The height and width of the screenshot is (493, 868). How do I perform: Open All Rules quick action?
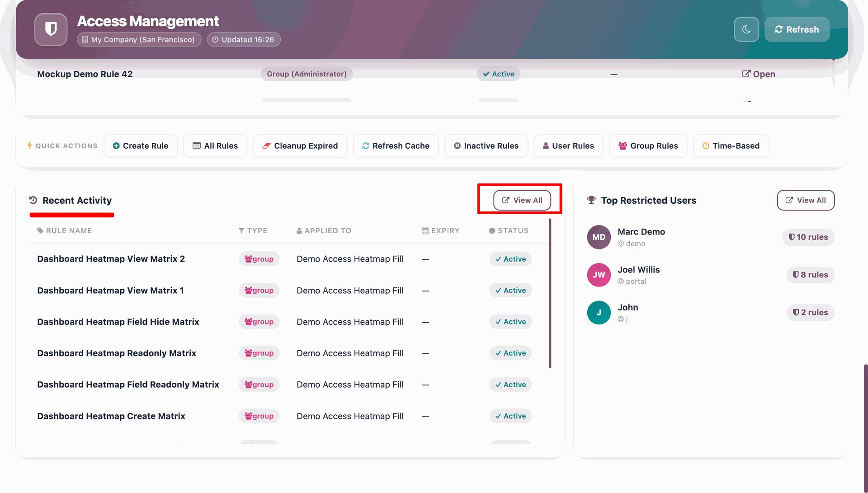215,146
